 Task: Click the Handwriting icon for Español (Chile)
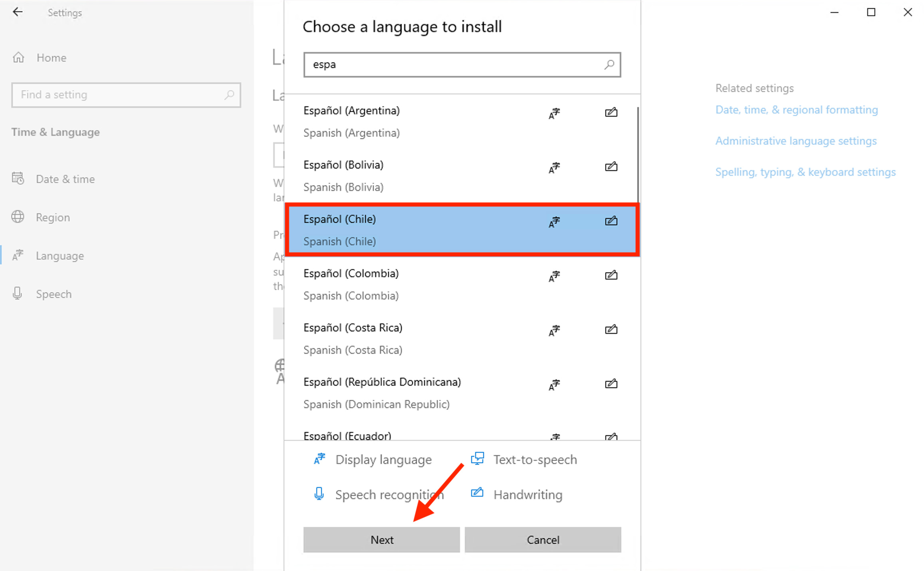611,220
